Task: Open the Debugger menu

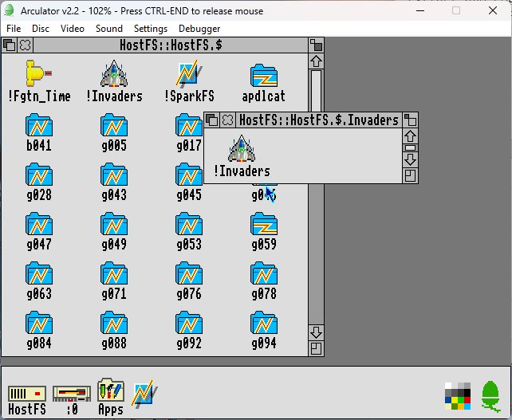Action: pyautogui.click(x=199, y=29)
